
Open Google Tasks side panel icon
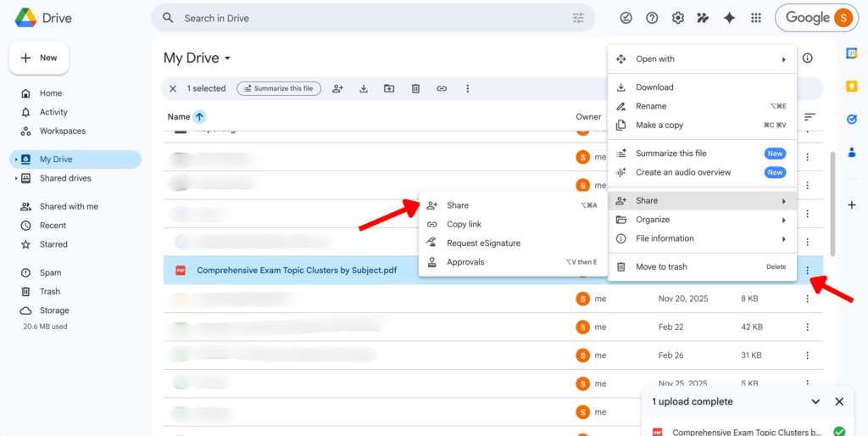852,119
